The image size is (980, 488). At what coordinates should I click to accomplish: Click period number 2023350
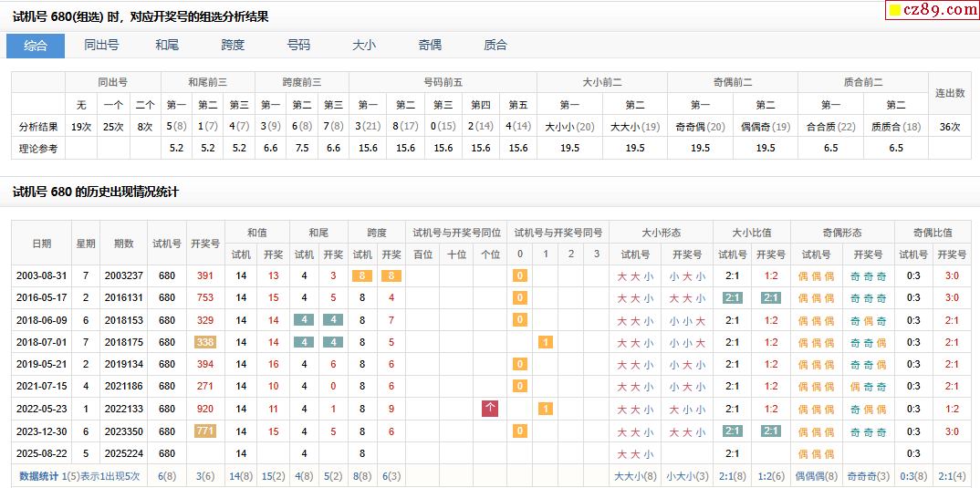(x=124, y=431)
